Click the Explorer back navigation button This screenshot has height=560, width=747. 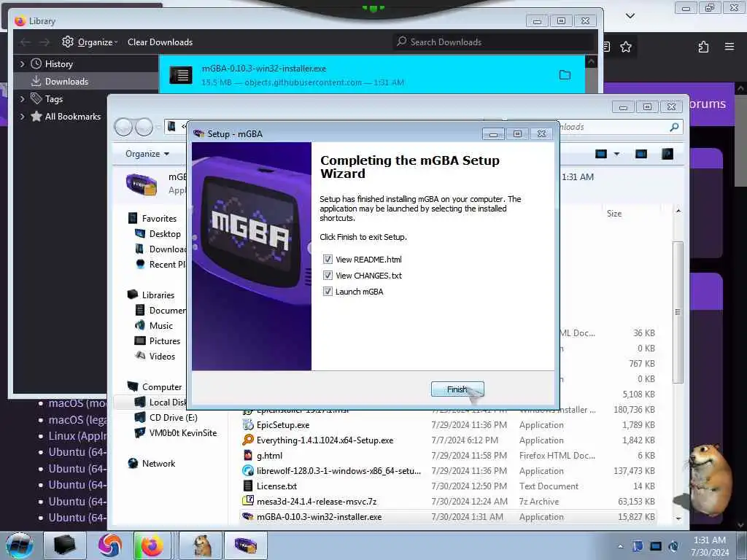coord(123,127)
